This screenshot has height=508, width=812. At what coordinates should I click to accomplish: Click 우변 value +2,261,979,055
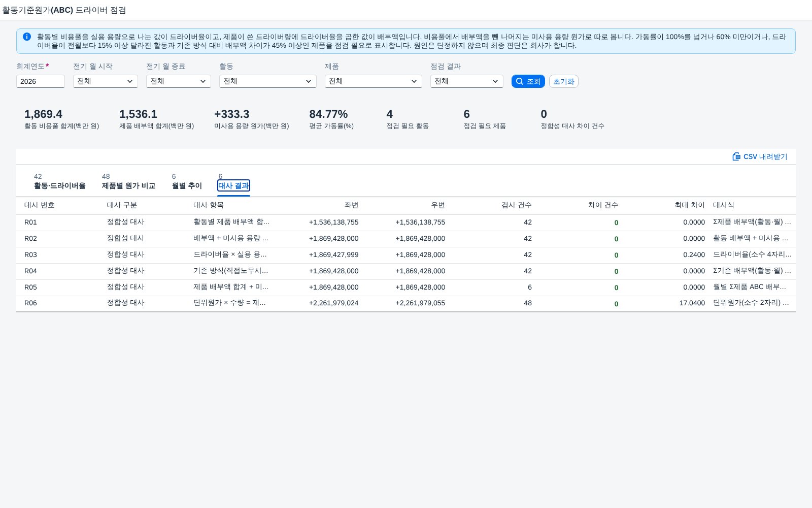420,303
